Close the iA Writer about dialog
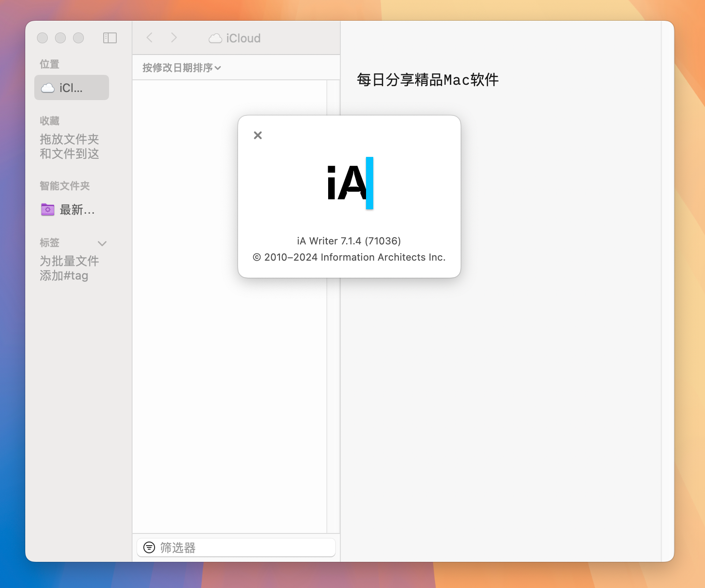The image size is (705, 588). pos(258,135)
